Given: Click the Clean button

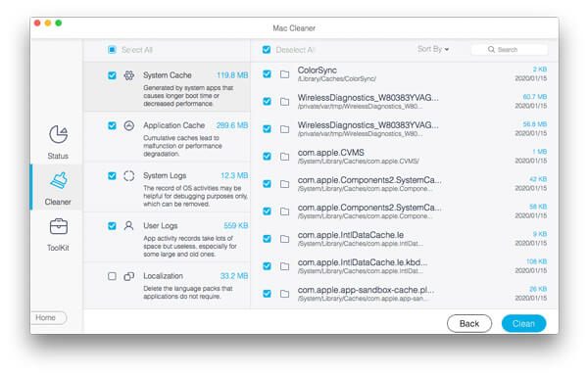Looking at the screenshot, I should pos(523,323).
